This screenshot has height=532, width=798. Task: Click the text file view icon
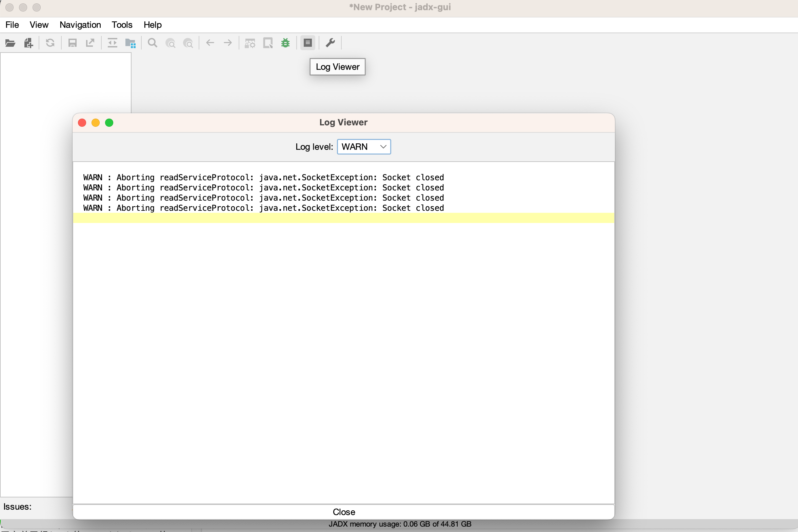coord(308,42)
